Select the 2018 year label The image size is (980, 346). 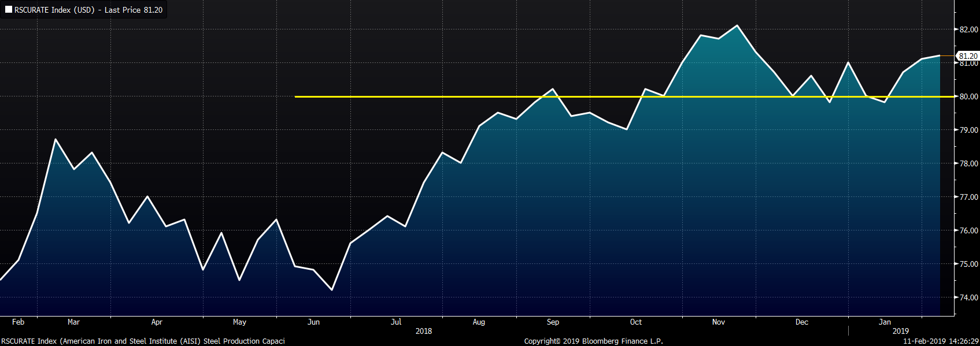[424, 331]
